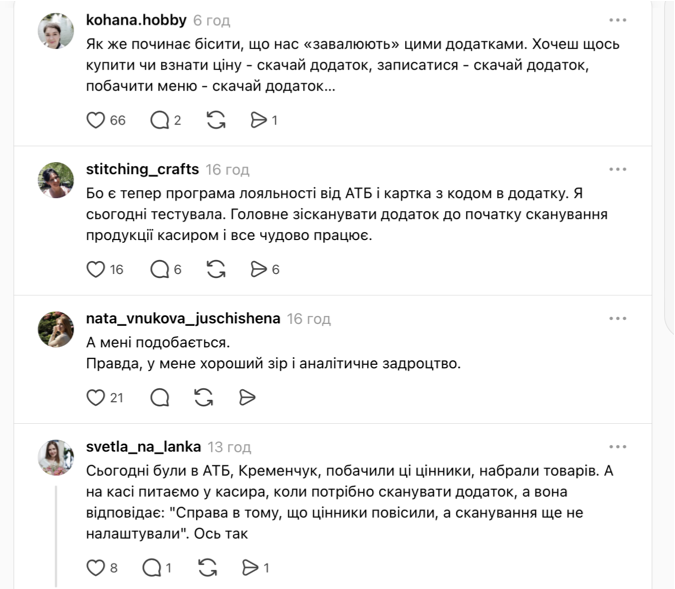Open more options for stitching_crafts' comment
This screenshot has width=675, height=589.
[618, 169]
